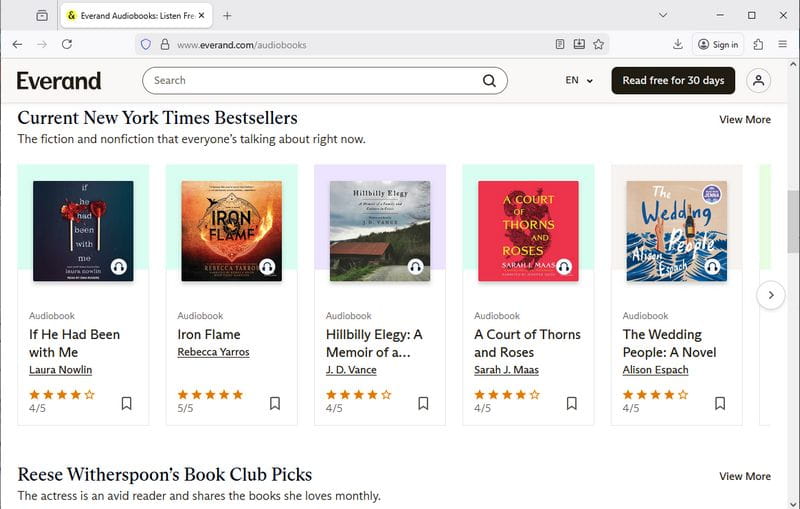
Task: Open the Rebecca Yarros author link
Action: (x=213, y=352)
